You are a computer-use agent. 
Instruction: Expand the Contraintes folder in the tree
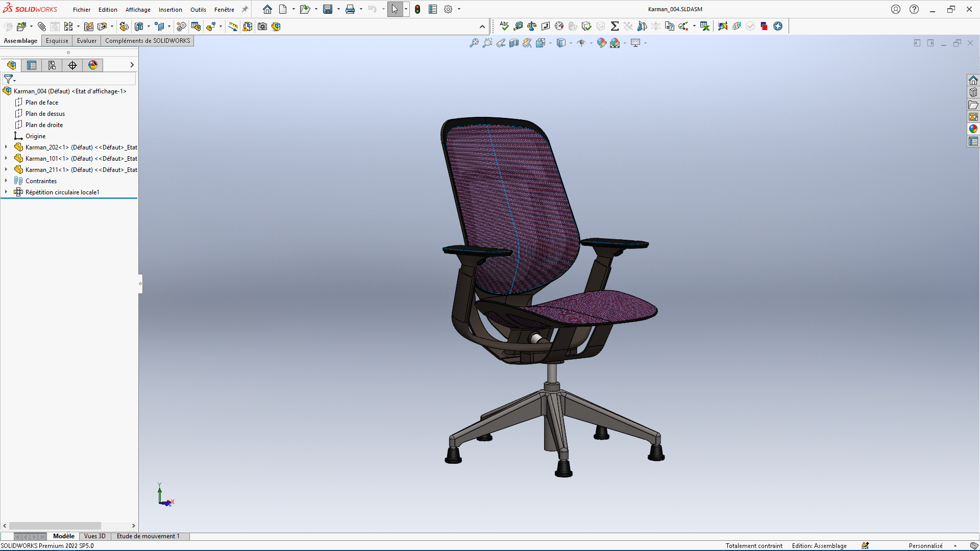6,181
